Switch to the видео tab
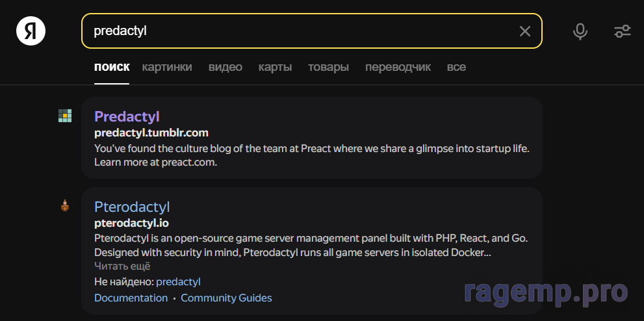Image resolution: width=644 pixels, height=321 pixels. point(225,67)
